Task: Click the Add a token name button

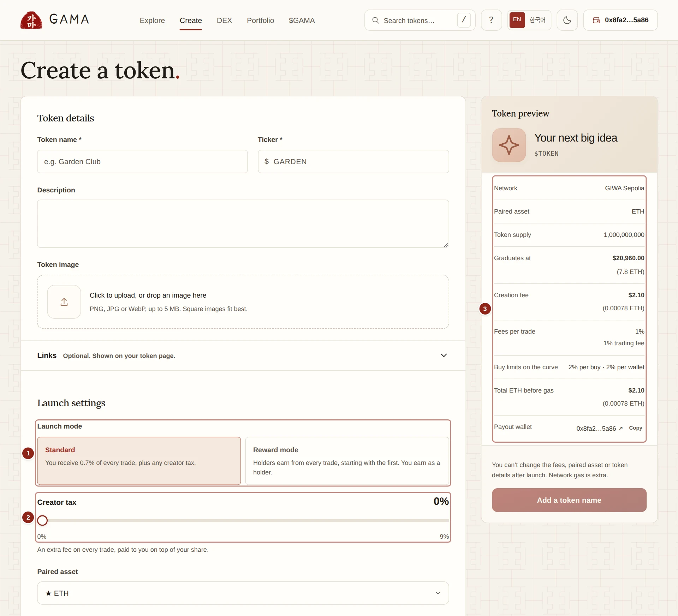Action: coord(569,500)
